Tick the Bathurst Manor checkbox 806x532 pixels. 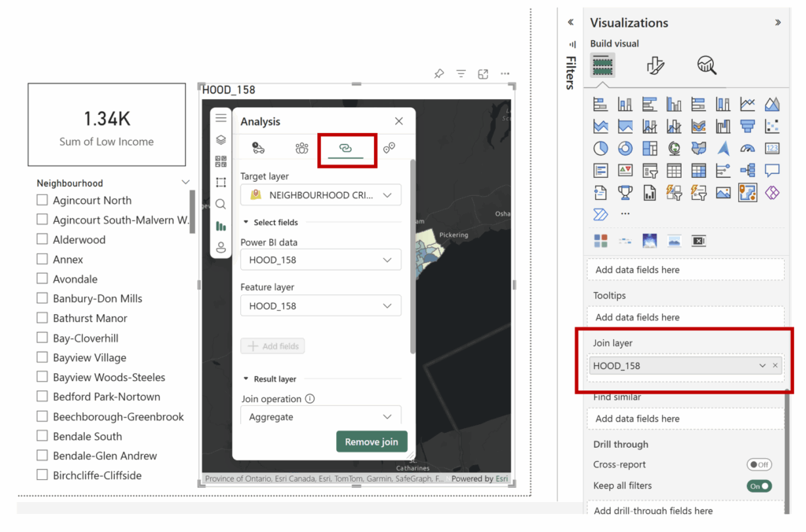point(43,319)
